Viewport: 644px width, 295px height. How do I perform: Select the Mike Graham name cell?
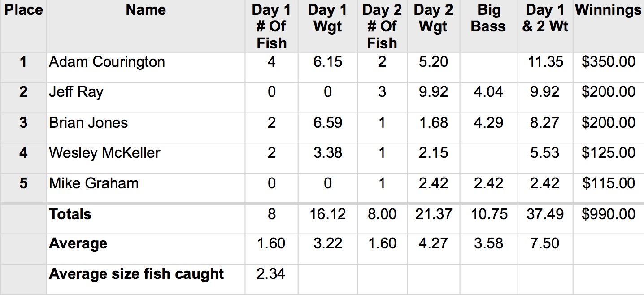[x=94, y=183]
